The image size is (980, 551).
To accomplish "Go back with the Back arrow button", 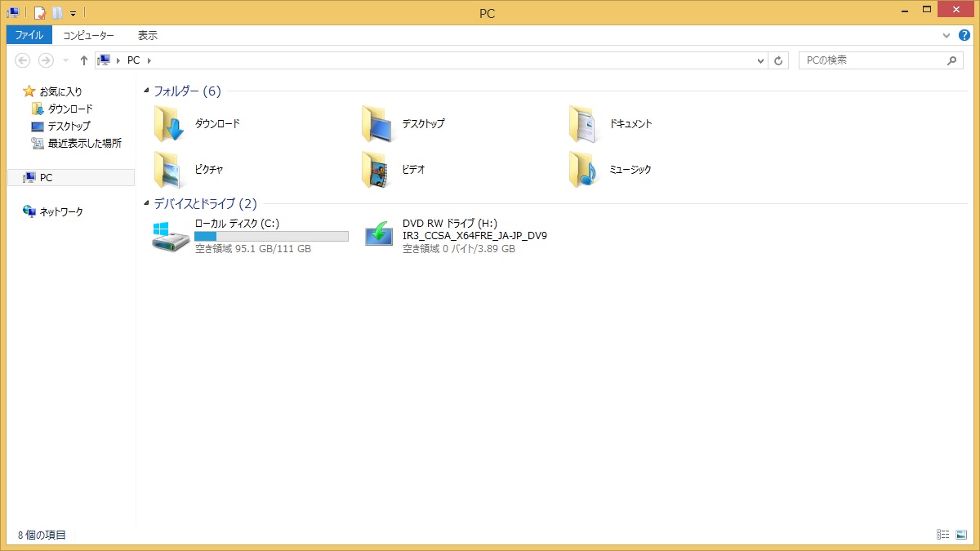I will tap(23, 60).
